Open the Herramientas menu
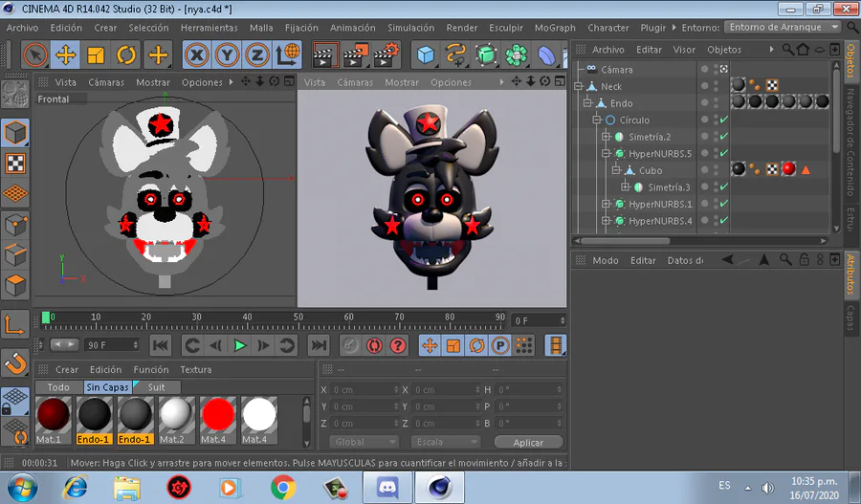 point(210,28)
